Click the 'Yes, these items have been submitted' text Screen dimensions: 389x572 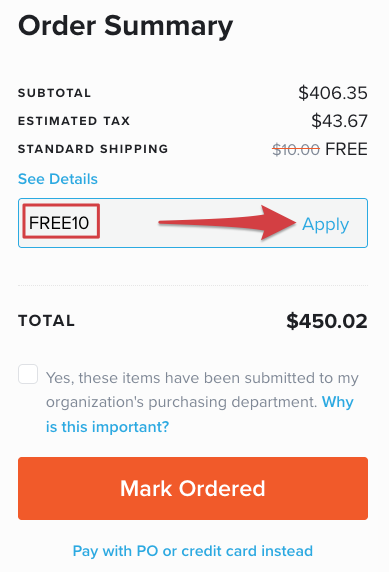189,378
